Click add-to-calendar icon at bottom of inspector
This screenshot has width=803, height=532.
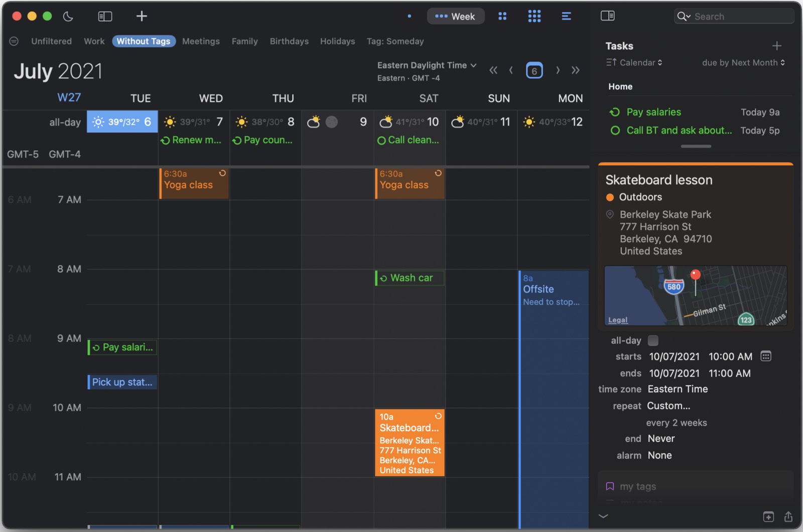coord(768,516)
